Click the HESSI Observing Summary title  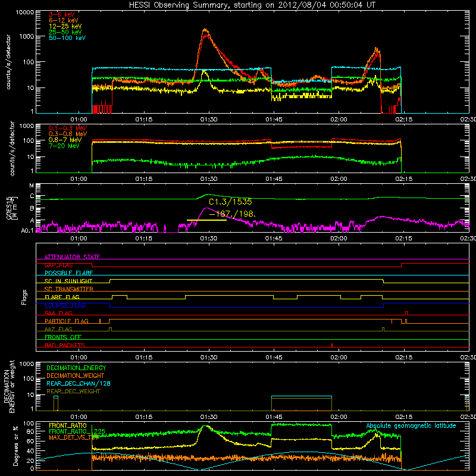pyautogui.click(x=252, y=5)
